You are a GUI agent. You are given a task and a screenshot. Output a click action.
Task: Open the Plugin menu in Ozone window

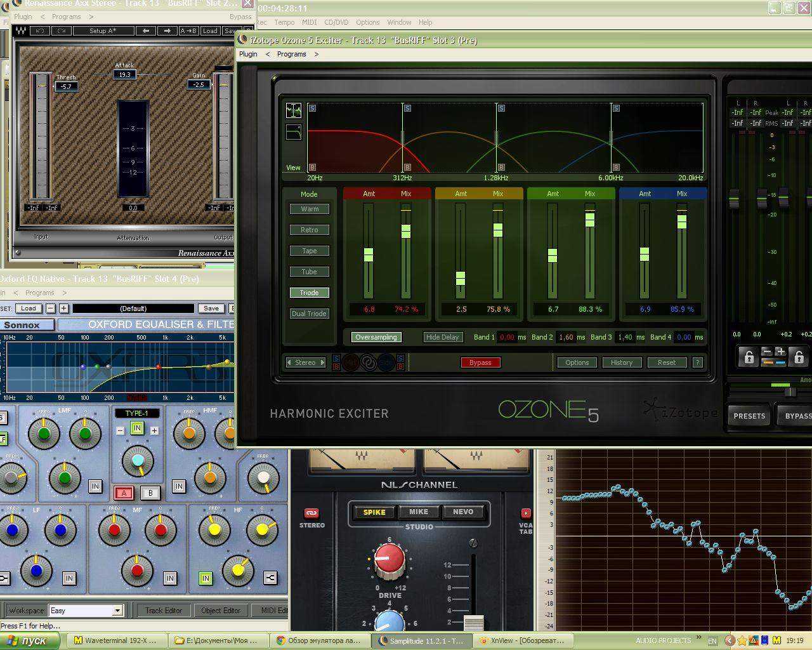248,54
